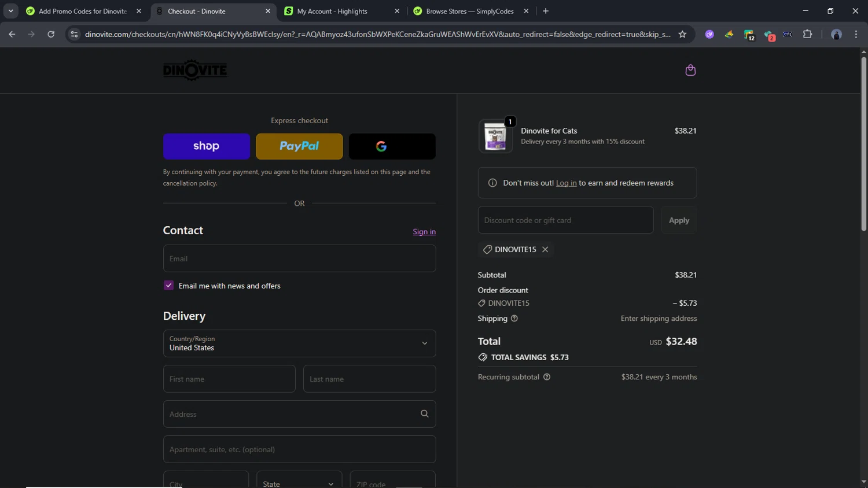Close the Checkout - Dinovite tab
The height and width of the screenshot is (488, 868).
pos(268,11)
